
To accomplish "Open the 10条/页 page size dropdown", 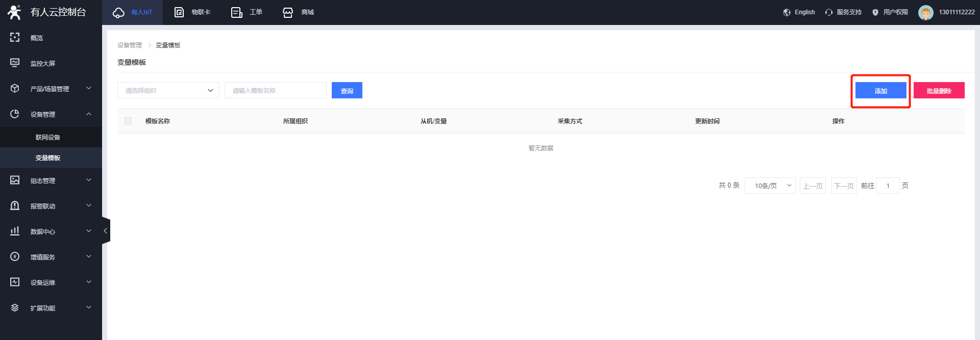I will click(x=770, y=186).
